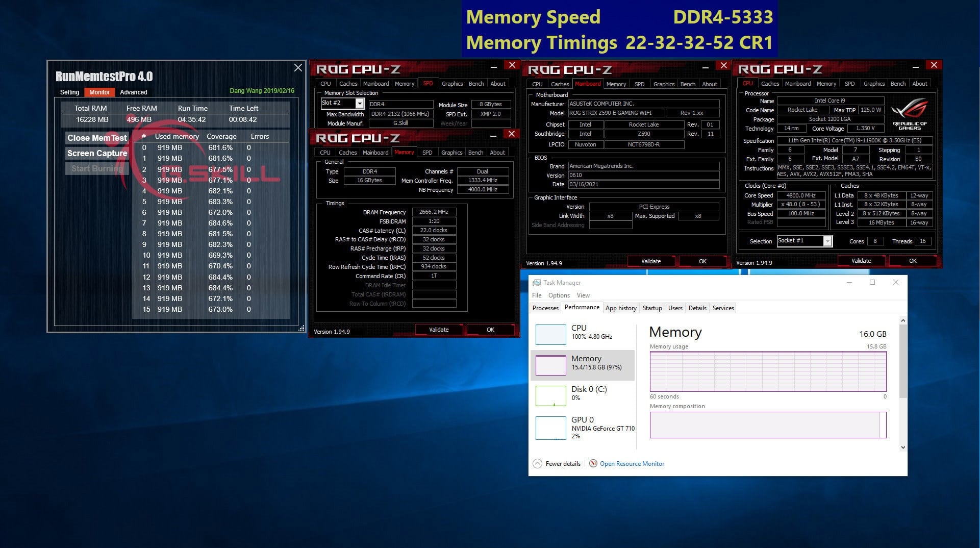The height and width of the screenshot is (548, 980).
Task: Click the Task Manager app icon in title bar
Action: pyautogui.click(x=536, y=283)
